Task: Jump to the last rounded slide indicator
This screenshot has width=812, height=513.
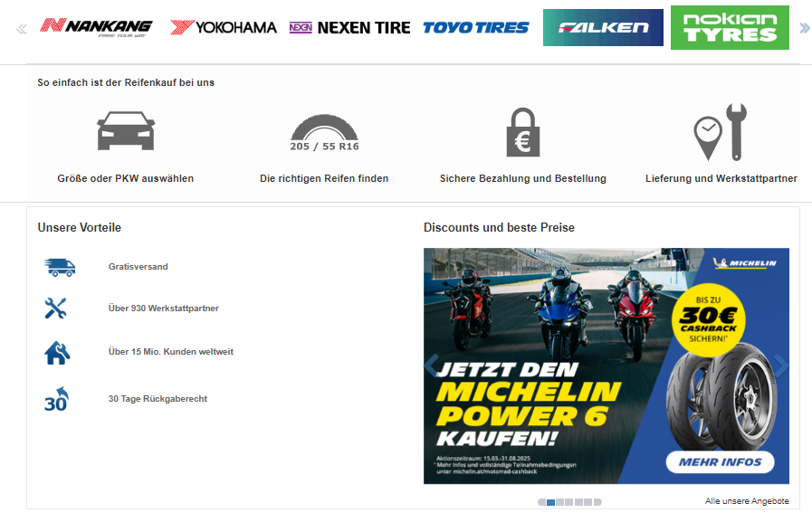Action: click(x=597, y=502)
